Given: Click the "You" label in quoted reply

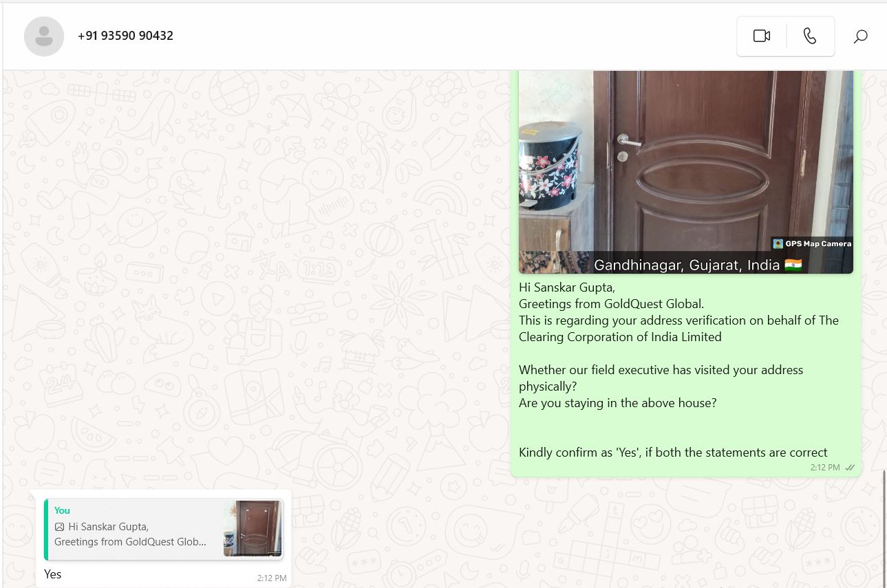Looking at the screenshot, I should coord(62,510).
